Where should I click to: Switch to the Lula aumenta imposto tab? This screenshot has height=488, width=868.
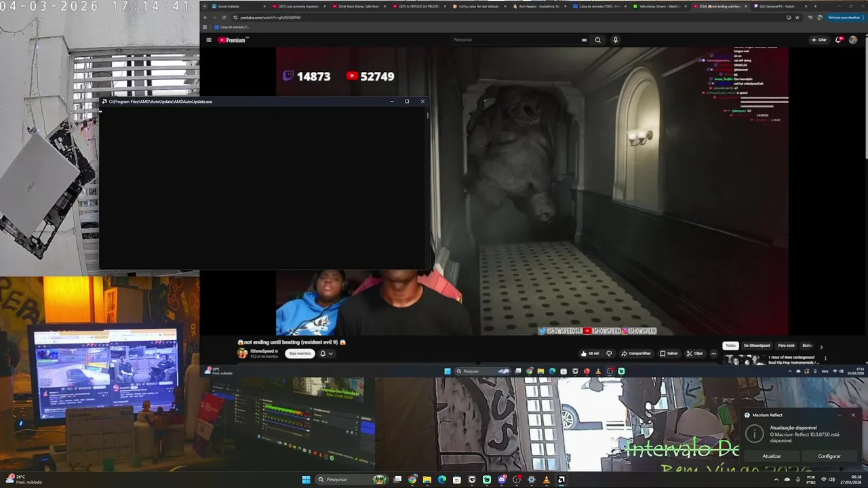click(298, 6)
